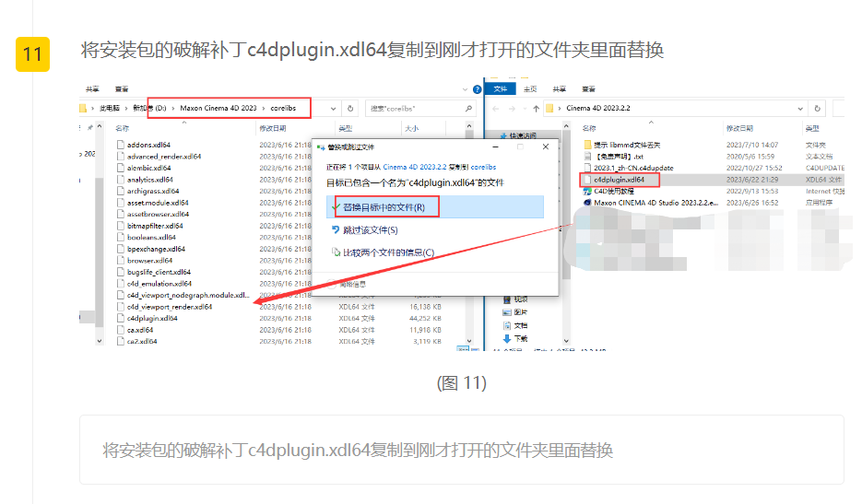Select alembic.xdl64 file
This screenshot has width=862, height=504.
click(x=149, y=168)
